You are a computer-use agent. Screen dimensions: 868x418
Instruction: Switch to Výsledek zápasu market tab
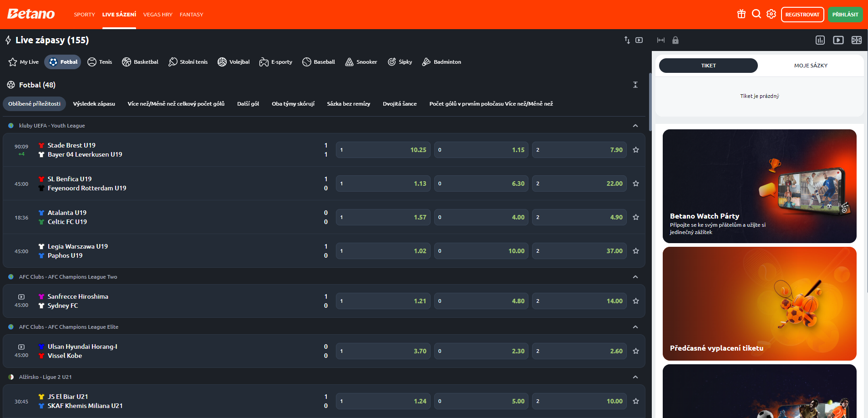[x=94, y=104]
